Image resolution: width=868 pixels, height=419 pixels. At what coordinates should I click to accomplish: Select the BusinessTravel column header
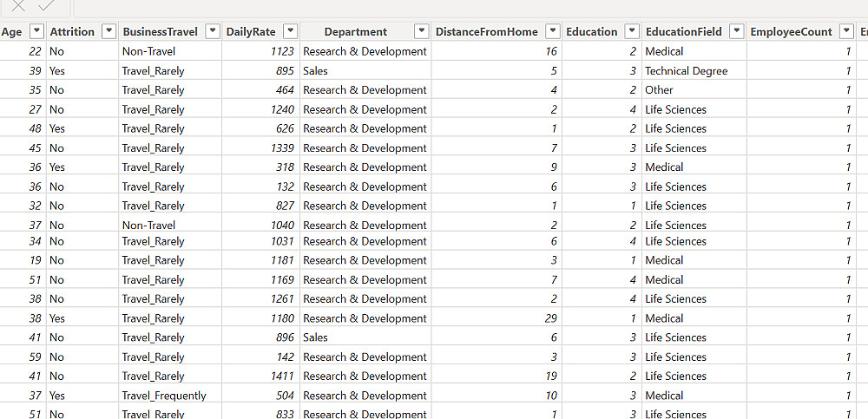click(160, 32)
